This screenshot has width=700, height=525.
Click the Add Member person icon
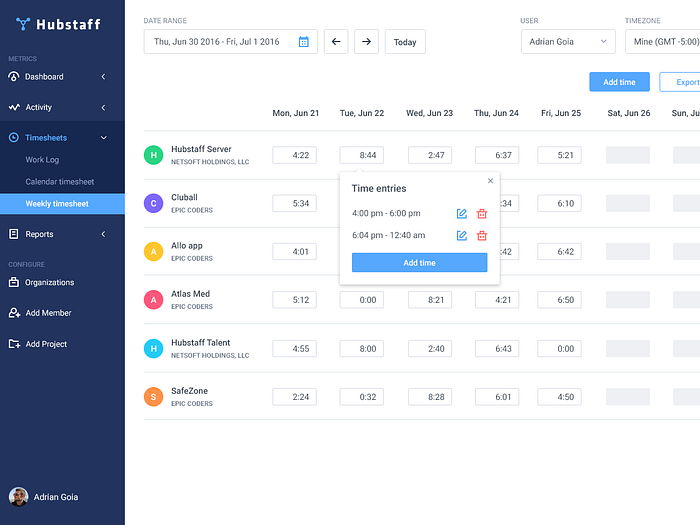(x=14, y=313)
